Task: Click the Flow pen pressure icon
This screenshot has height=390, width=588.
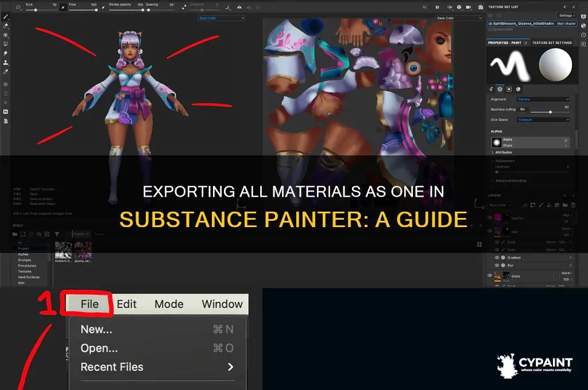Action: click(x=103, y=7)
